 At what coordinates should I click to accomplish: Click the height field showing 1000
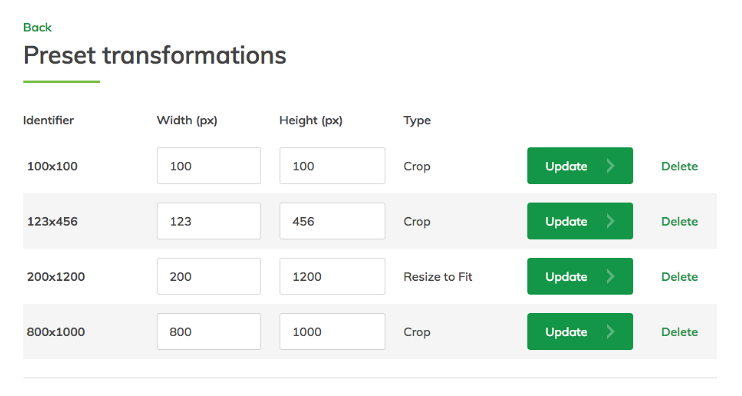[x=332, y=331]
